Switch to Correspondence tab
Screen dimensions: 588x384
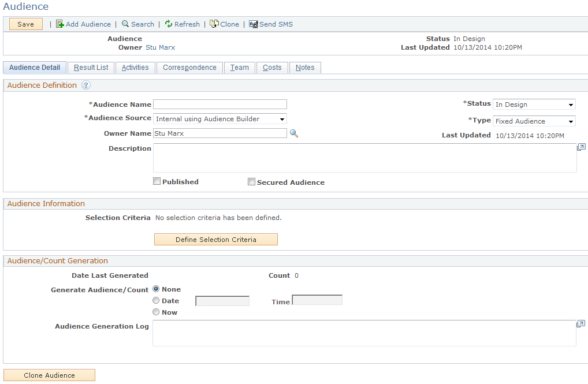point(189,68)
